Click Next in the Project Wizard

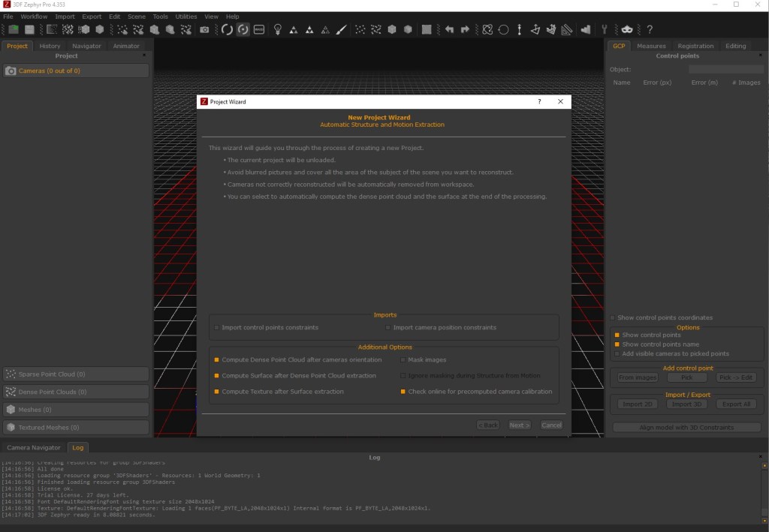pos(520,425)
